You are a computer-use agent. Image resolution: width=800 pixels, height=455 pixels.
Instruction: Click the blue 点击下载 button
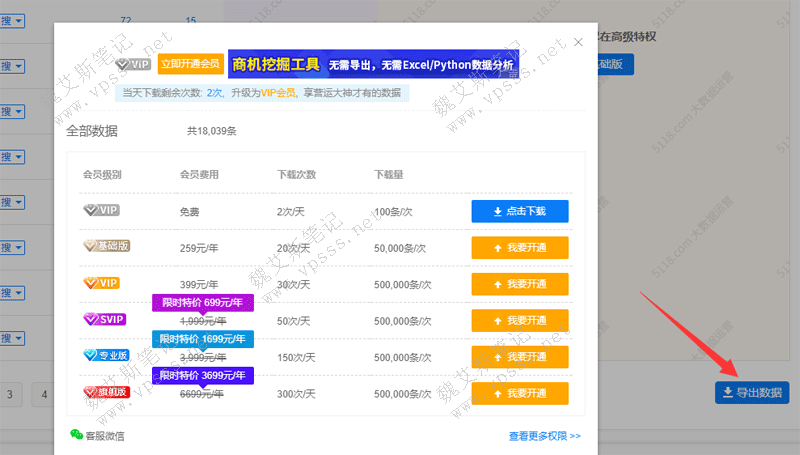(520, 211)
